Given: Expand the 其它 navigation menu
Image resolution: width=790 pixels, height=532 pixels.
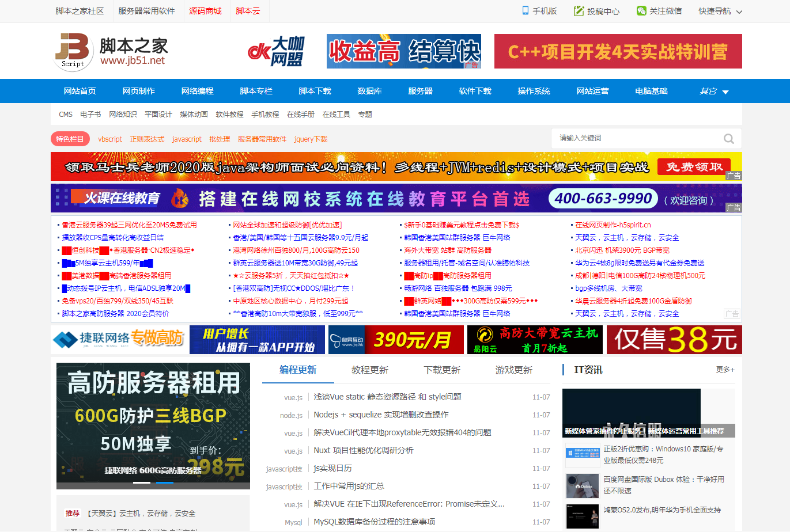Looking at the screenshot, I should click(713, 91).
